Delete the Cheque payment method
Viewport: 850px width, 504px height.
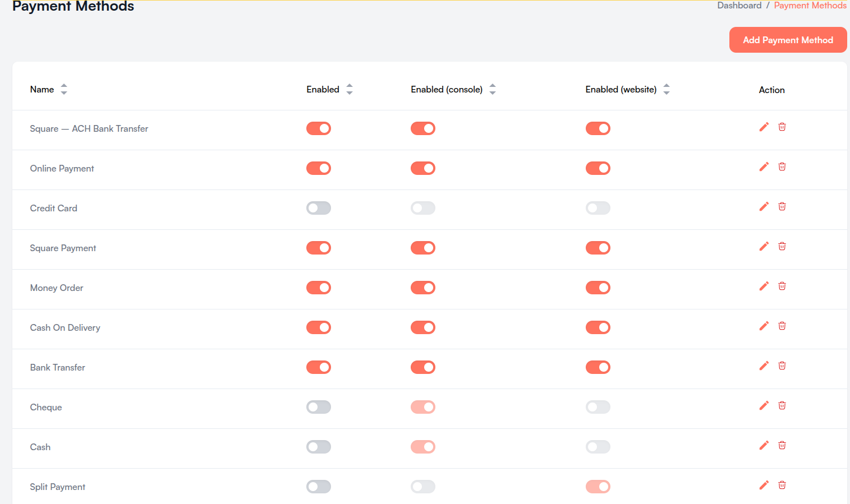782,406
